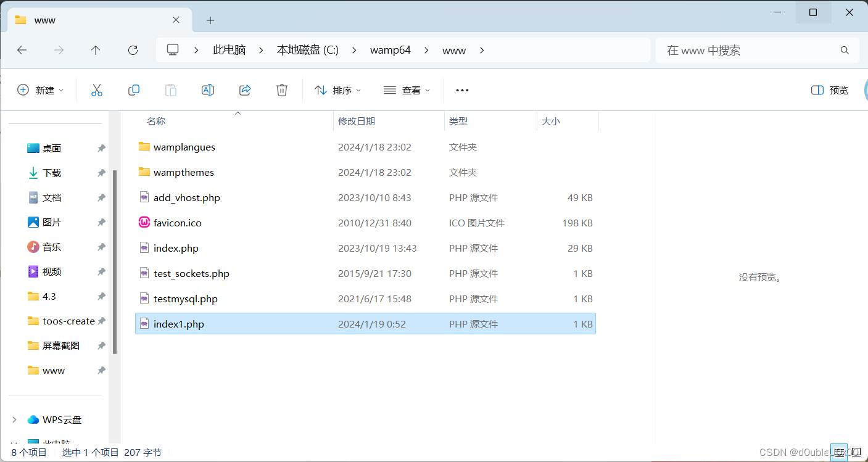
Task: Click the test_sockets.php file icon
Action: (x=144, y=273)
